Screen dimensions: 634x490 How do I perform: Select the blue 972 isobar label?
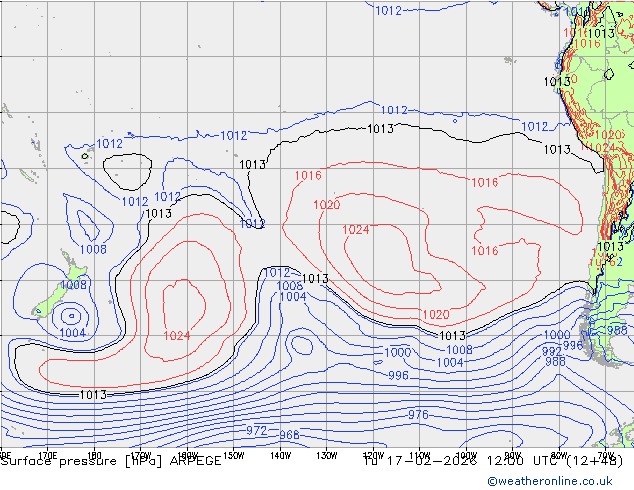(x=256, y=431)
